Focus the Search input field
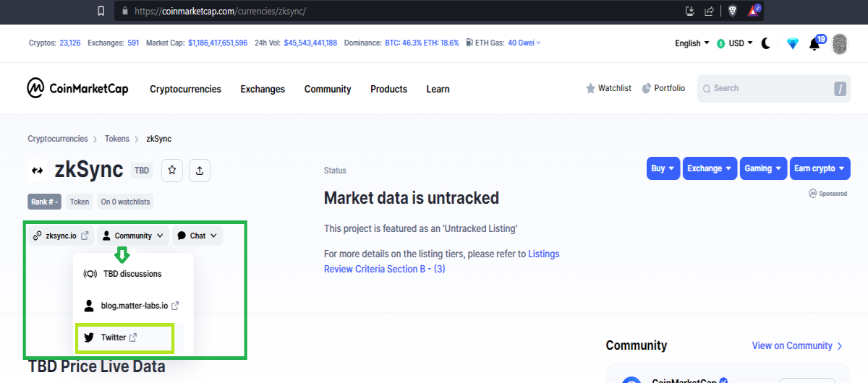This screenshot has height=383, width=868. pyautogui.click(x=774, y=89)
